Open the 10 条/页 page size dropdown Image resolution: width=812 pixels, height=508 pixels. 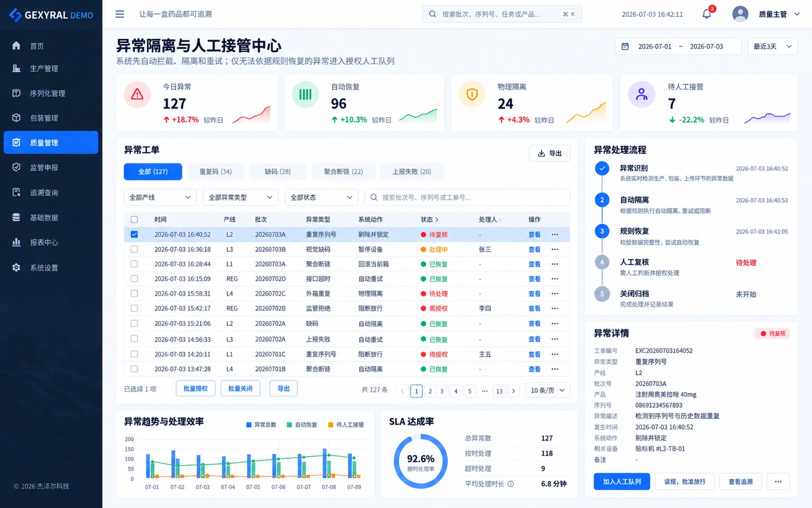[x=548, y=390]
